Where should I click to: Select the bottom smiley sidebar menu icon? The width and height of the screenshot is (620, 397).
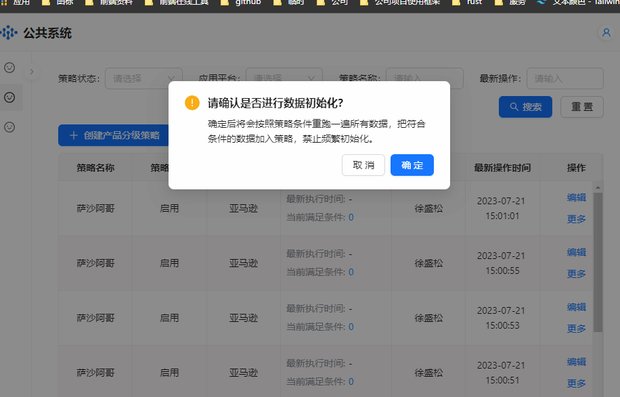[x=9, y=127]
